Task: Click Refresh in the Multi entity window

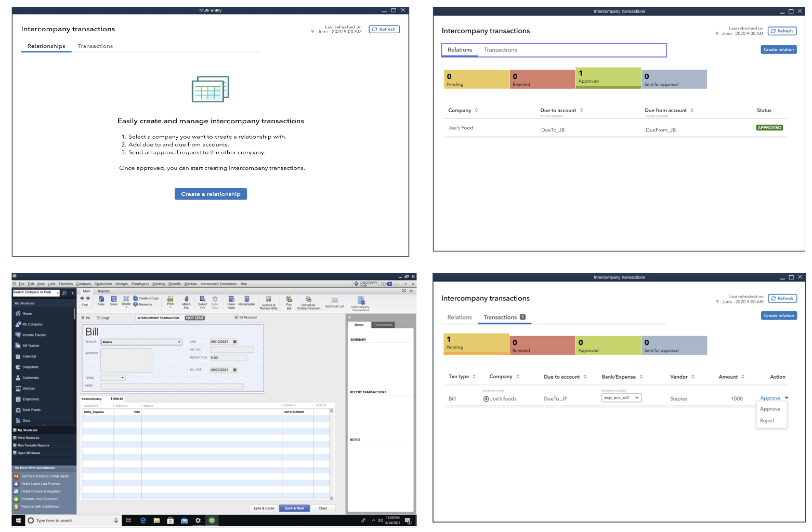Action: tap(384, 29)
